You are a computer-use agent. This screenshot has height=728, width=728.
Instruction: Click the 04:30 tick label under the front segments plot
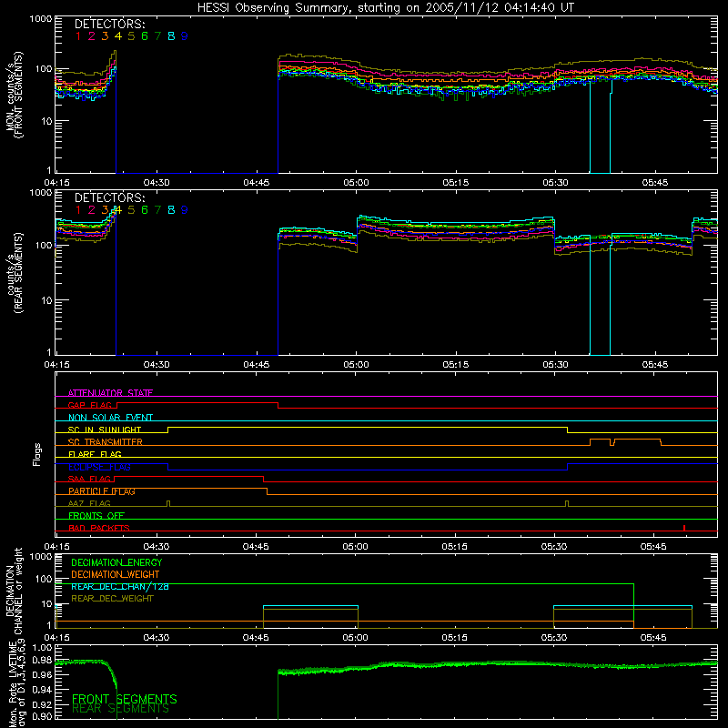coord(157,183)
